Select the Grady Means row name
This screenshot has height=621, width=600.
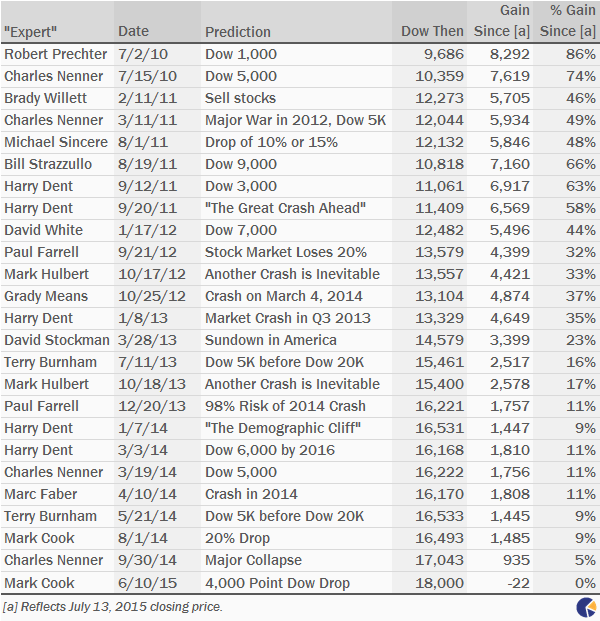coord(46,296)
